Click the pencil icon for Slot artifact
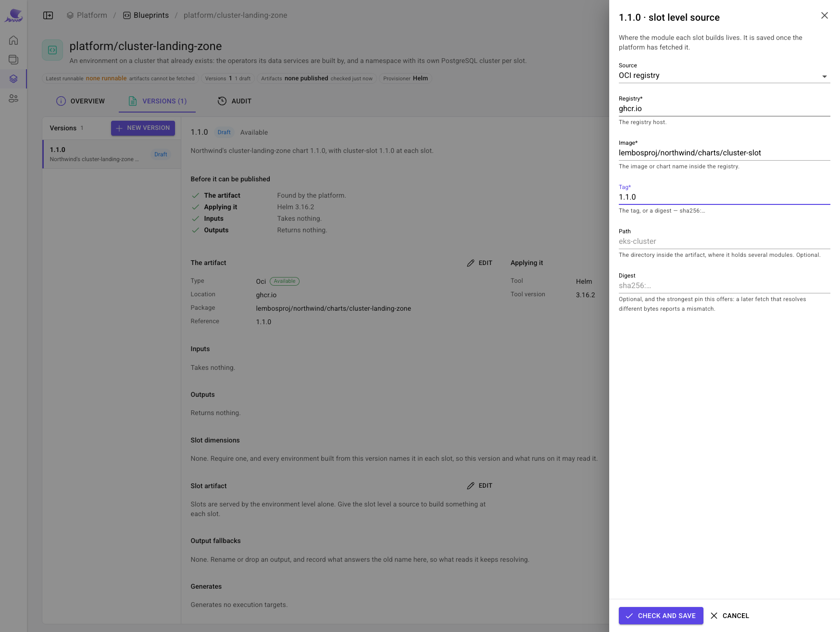This screenshot has width=840, height=632. (471, 486)
